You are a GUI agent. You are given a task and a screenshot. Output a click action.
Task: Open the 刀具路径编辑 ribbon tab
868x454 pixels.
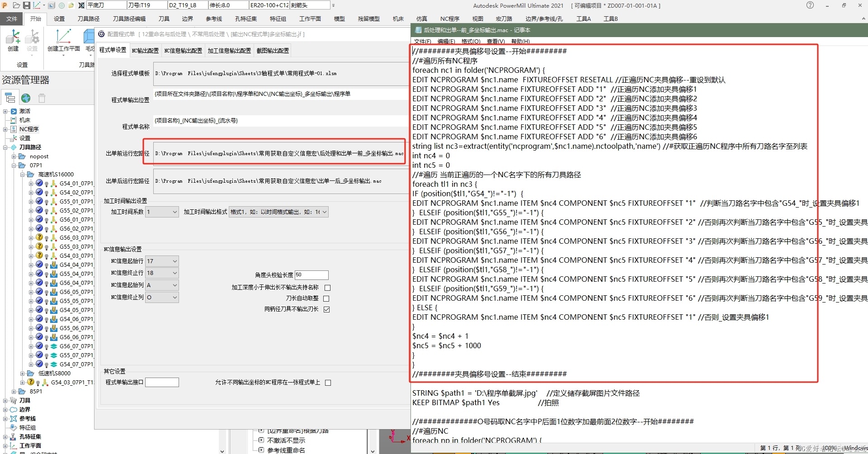pyautogui.click(x=129, y=19)
